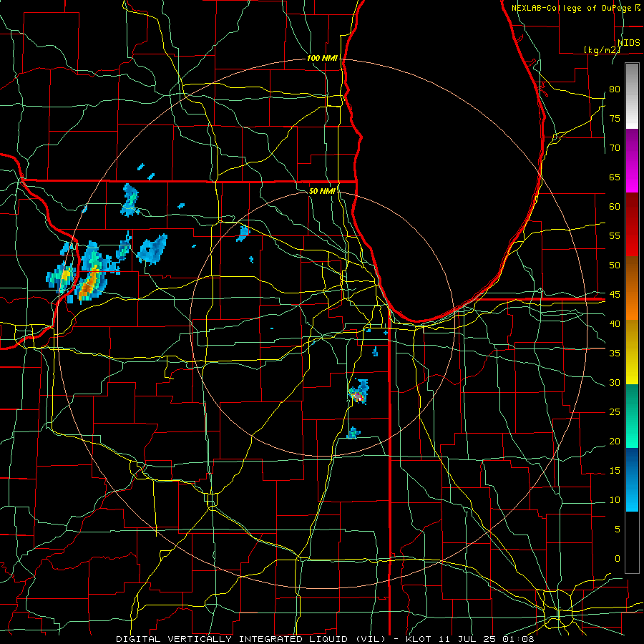The width and height of the screenshot is (644, 644).
Task: Click the 65 value on the VIL scale
Action: coord(615,177)
